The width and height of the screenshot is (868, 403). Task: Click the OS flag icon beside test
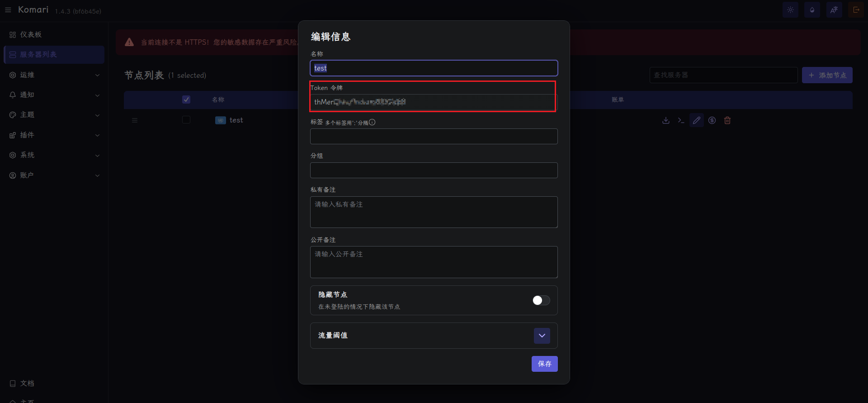click(x=221, y=120)
